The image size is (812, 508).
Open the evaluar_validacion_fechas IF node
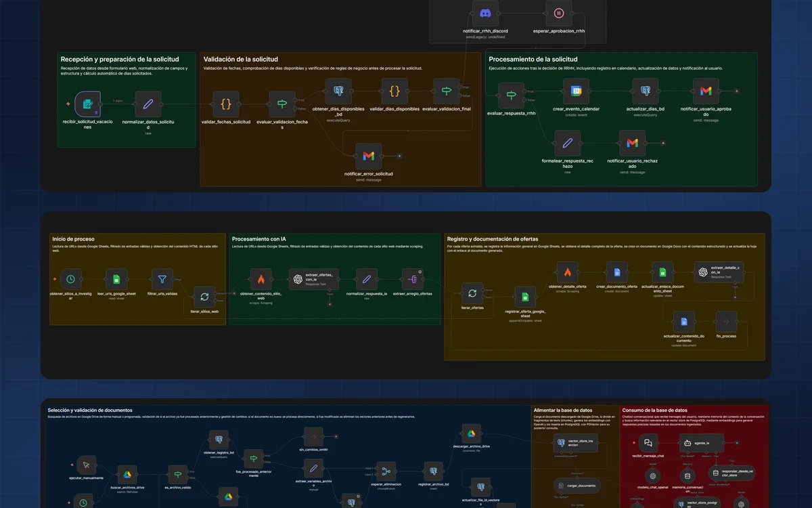[x=282, y=104]
